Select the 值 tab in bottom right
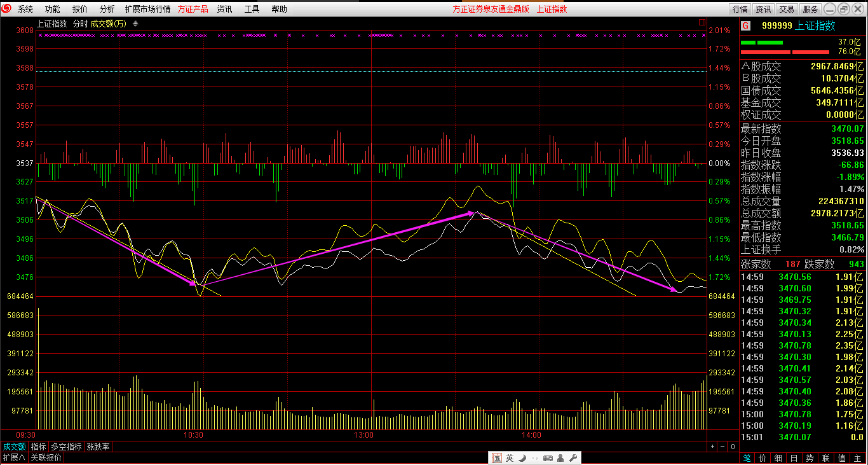Viewport: 868px width, 465px height. 841,458
